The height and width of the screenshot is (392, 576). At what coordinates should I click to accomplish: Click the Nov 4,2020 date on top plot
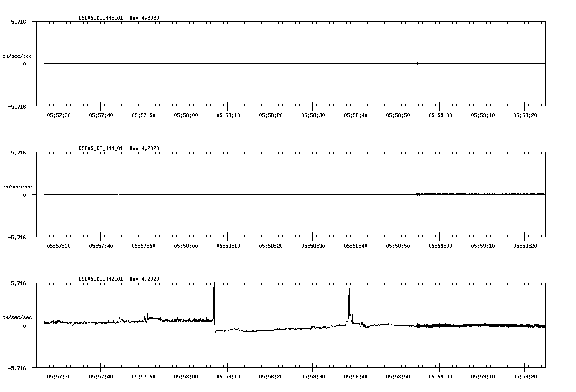point(144,18)
